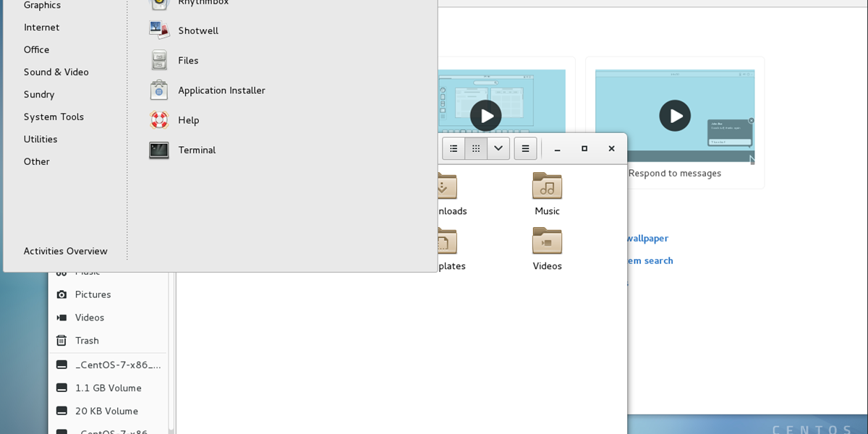This screenshot has height=434, width=868.
Task: Play the Respond to messages video
Action: (675, 116)
